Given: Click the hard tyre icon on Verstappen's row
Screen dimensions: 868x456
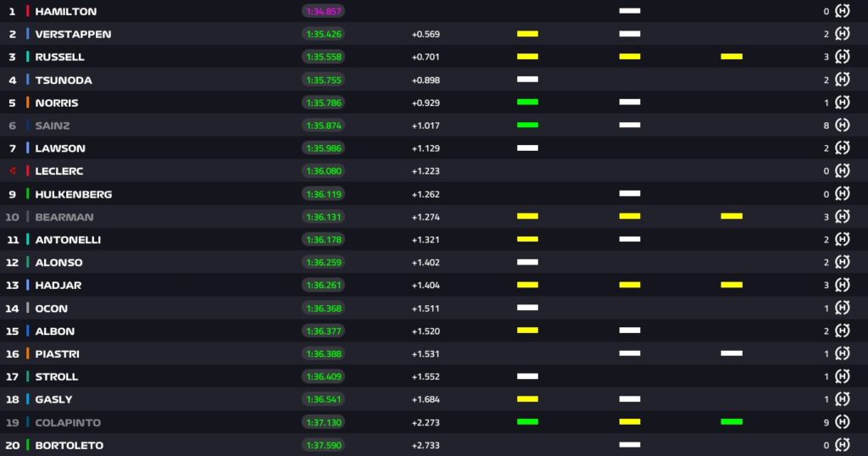Looking at the screenshot, I should coord(842,34).
